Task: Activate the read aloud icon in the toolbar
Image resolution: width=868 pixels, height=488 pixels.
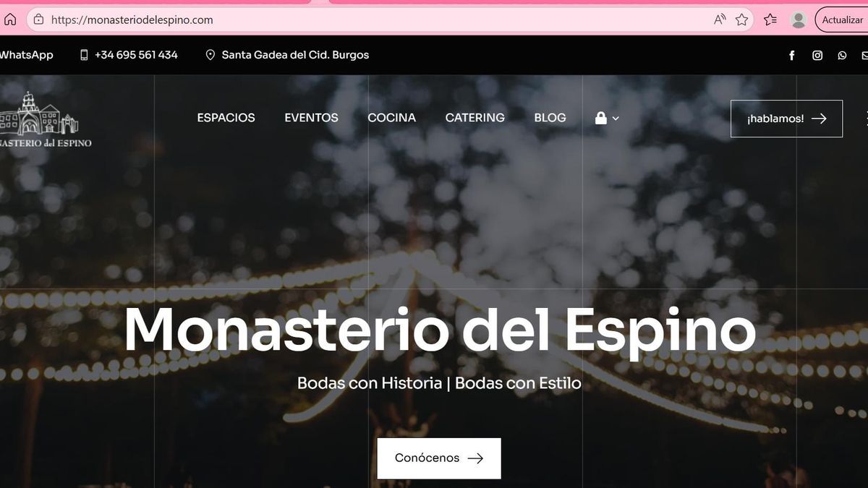Action: click(720, 20)
